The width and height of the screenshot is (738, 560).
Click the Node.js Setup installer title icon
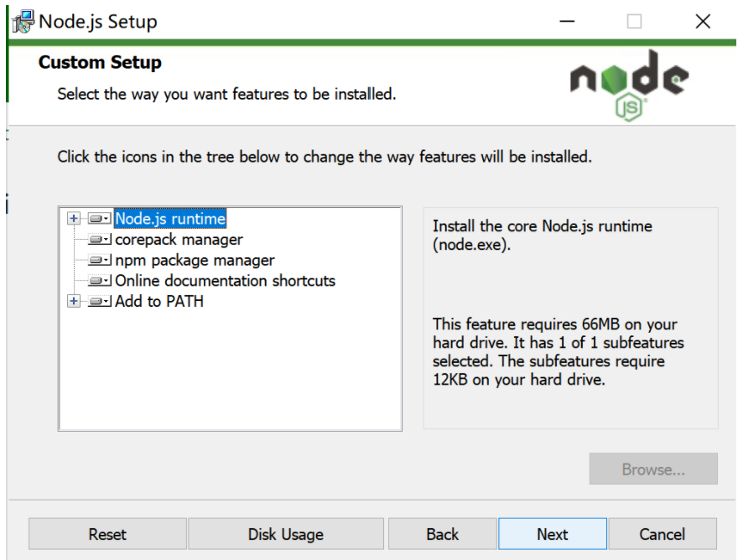tap(23, 22)
